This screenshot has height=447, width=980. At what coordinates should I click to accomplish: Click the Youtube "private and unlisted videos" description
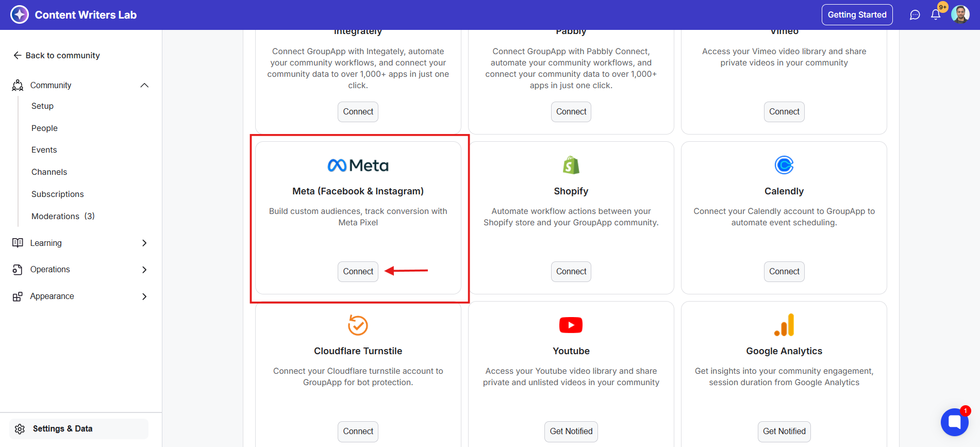(x=571, y=377)
